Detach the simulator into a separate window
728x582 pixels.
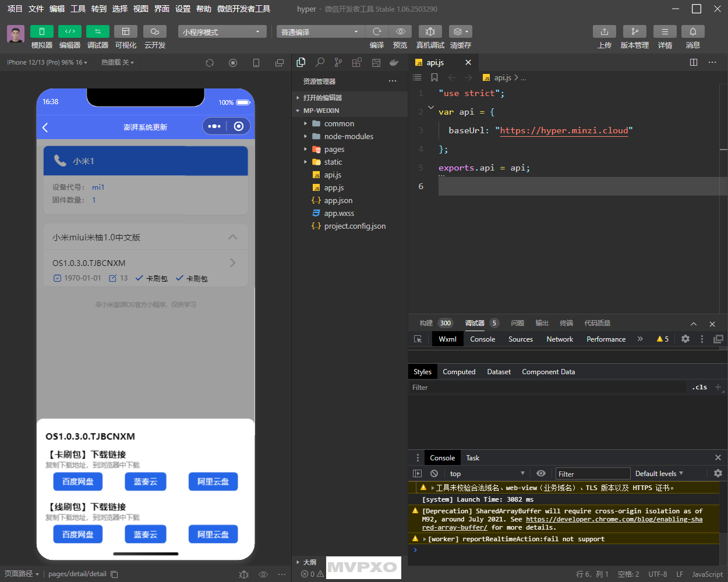click(280, 63)
